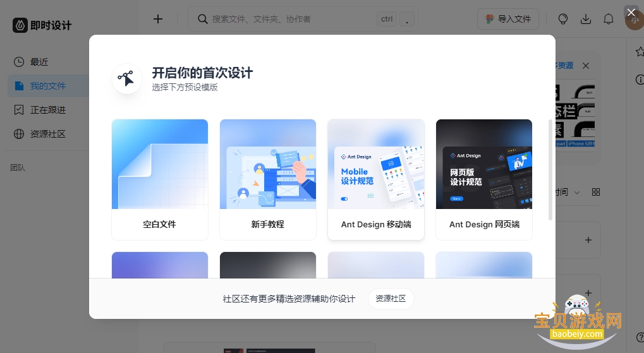Click the 团队 label in sidebar
This screenshot has width=644, height=353.
point(18,167)
